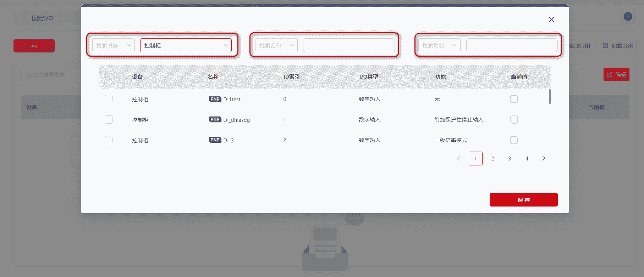644x277 pixels.
Task: Go to page 2 of results
Action: click(492, 158)
